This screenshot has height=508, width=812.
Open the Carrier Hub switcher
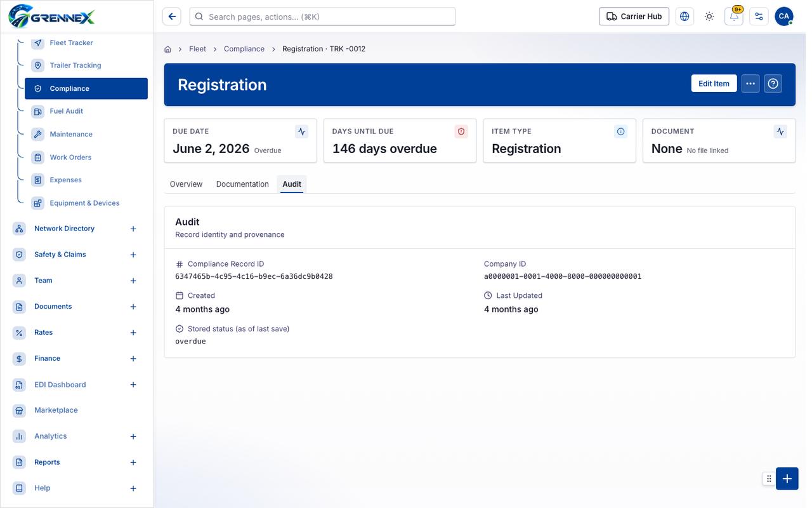tap(634, 17)
